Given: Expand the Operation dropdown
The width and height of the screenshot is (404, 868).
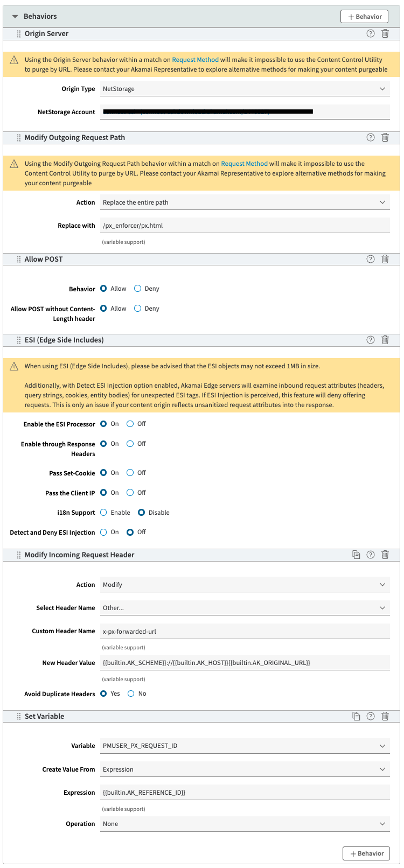Looking at the screenshot, I should pyautogui.click(x=245, y=824).
